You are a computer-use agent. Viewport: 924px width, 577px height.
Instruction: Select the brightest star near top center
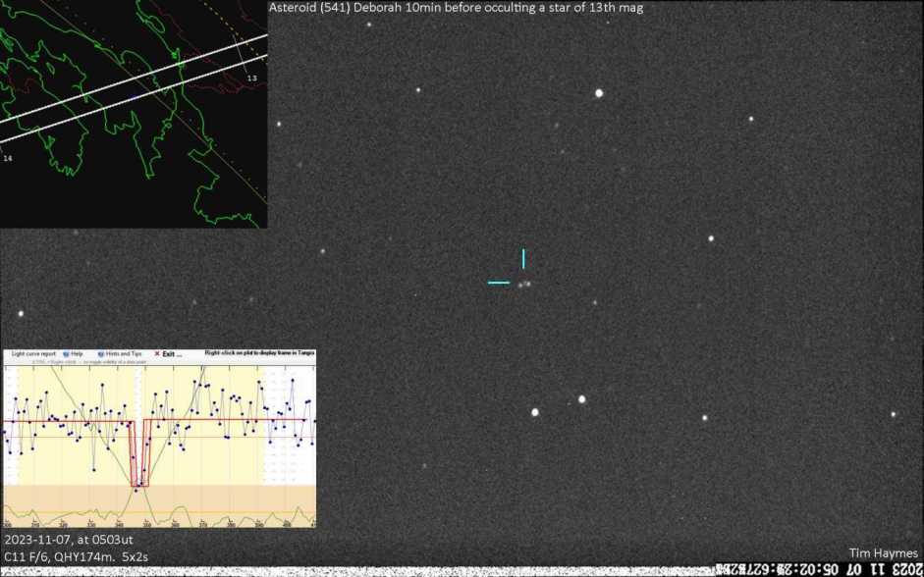click(598, 93)
